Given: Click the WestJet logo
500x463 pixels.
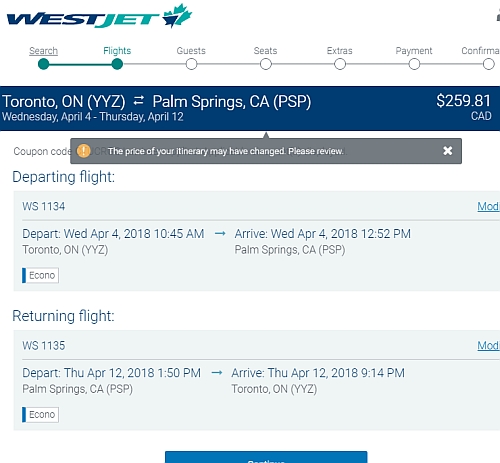Looking at the screenshot, I should [x=99, y=17].
